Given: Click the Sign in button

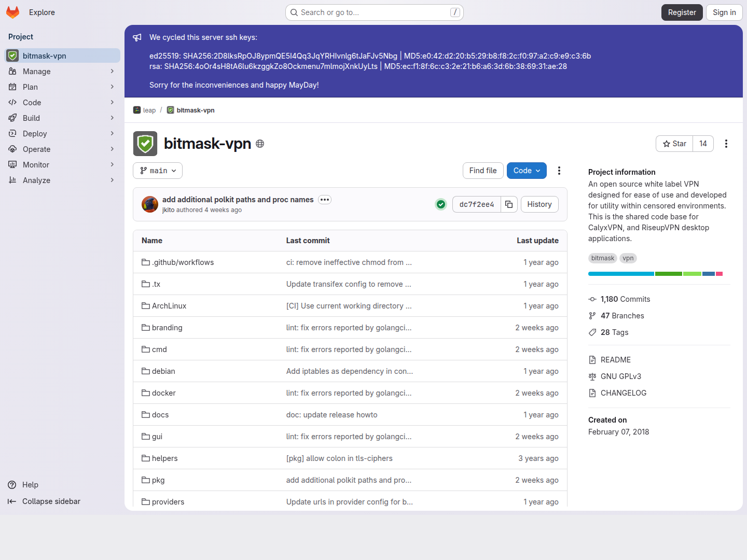Looking at the screenshot, I should pos(724,12).
